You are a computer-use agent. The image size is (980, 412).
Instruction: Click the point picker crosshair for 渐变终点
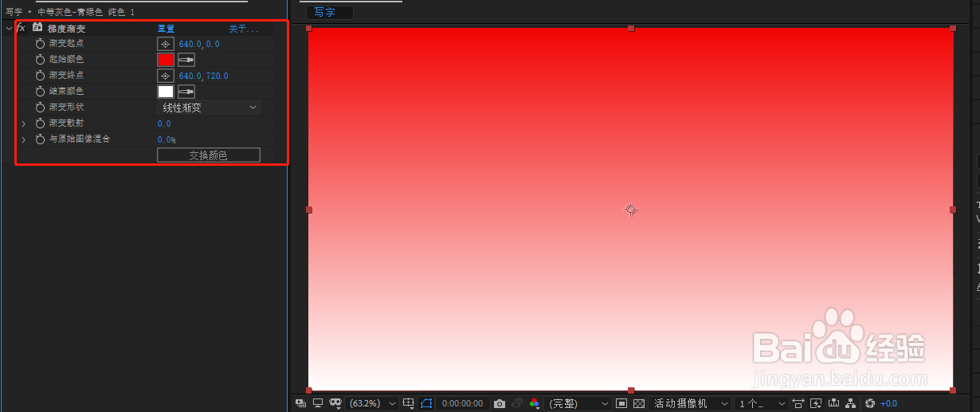click(x=166, y=76)
